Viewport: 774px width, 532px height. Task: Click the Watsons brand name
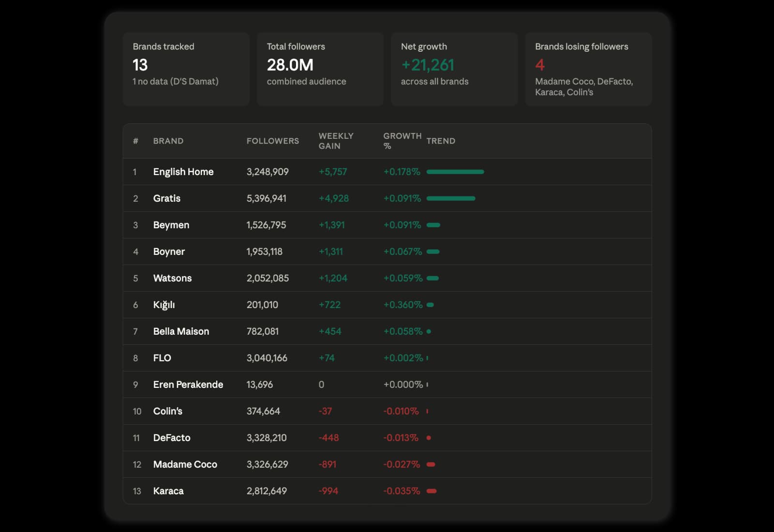point(172,278)
